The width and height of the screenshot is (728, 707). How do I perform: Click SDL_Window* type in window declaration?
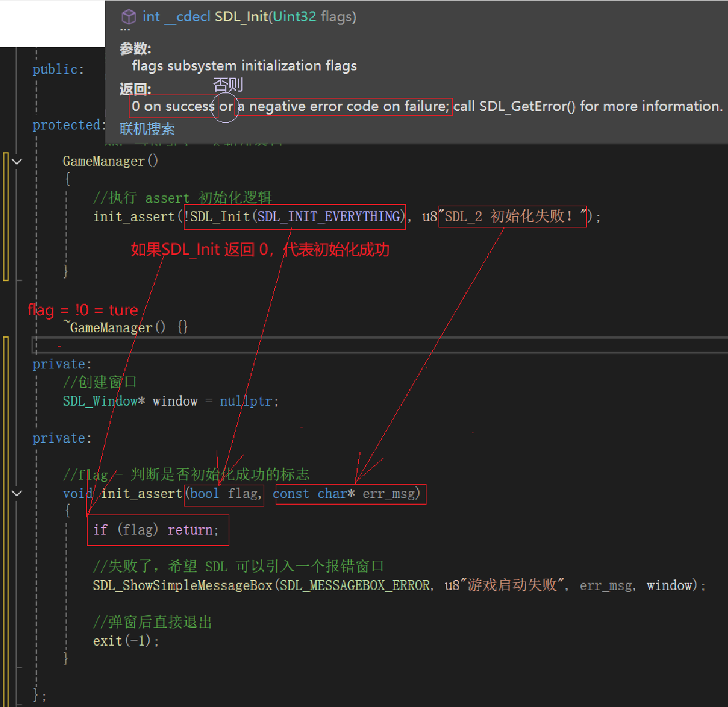pos(104,401)
